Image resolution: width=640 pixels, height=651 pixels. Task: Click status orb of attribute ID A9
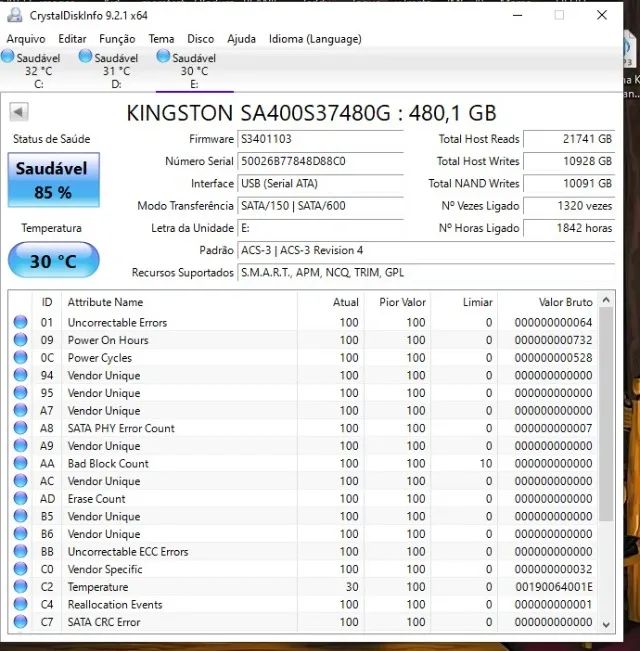pos(20,445)
